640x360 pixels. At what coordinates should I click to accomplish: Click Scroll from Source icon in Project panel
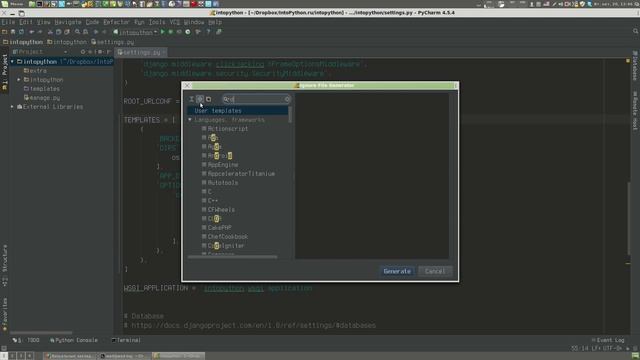(83, 52)
